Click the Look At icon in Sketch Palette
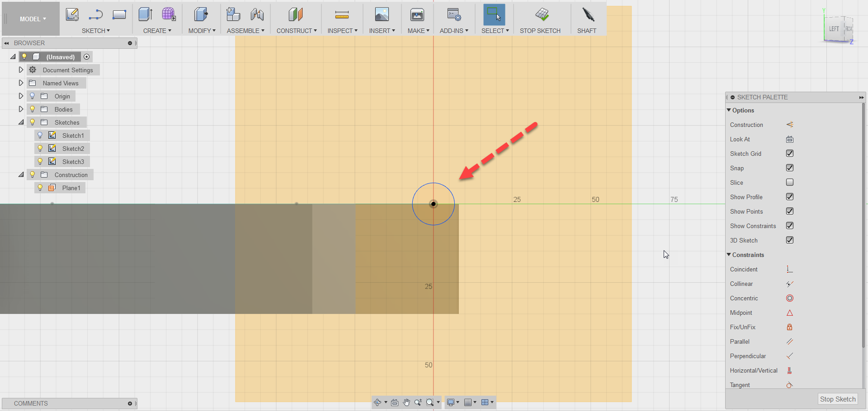Image resolution: width=868 pixels, height=411 pixels. 790,139
